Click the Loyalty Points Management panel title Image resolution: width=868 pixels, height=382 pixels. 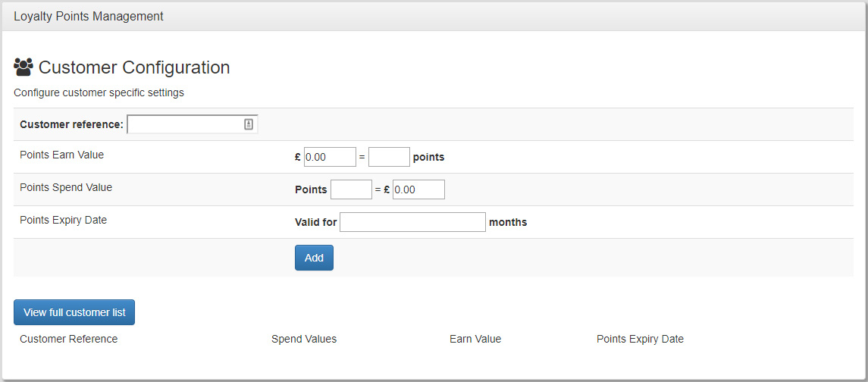point(89,16)
